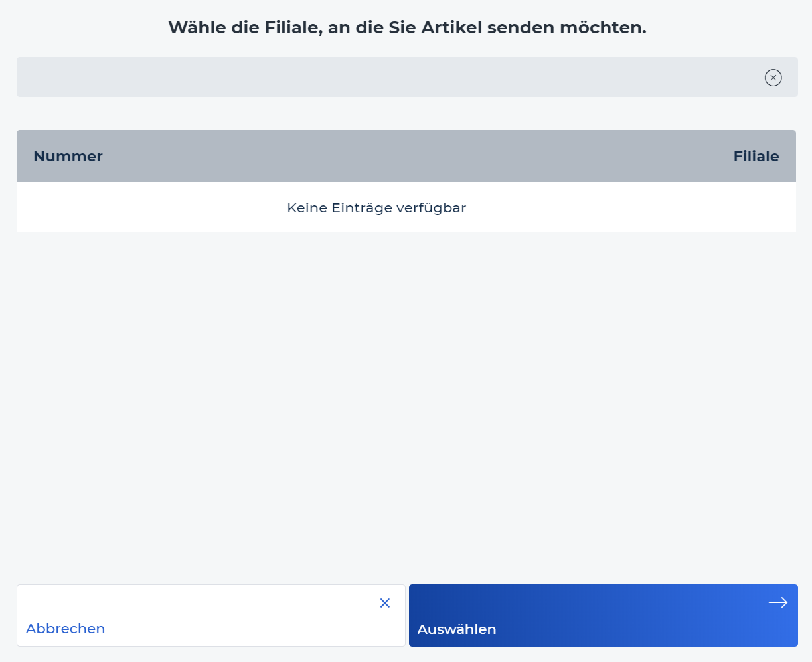This screenshot has width=812, height=662.
Task: Reset the branch filter via the clear icon
Action: click(x=773, y=78)
